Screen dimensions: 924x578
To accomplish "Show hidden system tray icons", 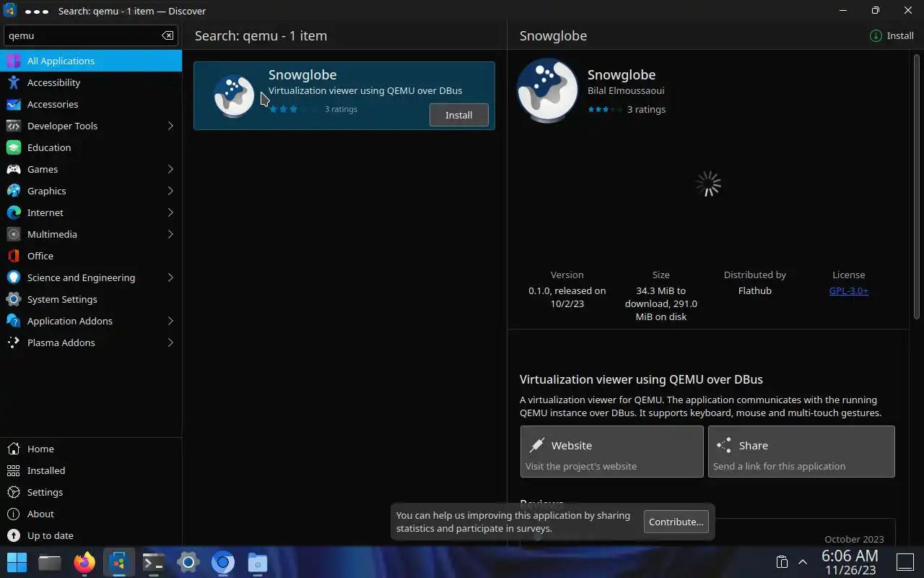I will tap(802, 562).
